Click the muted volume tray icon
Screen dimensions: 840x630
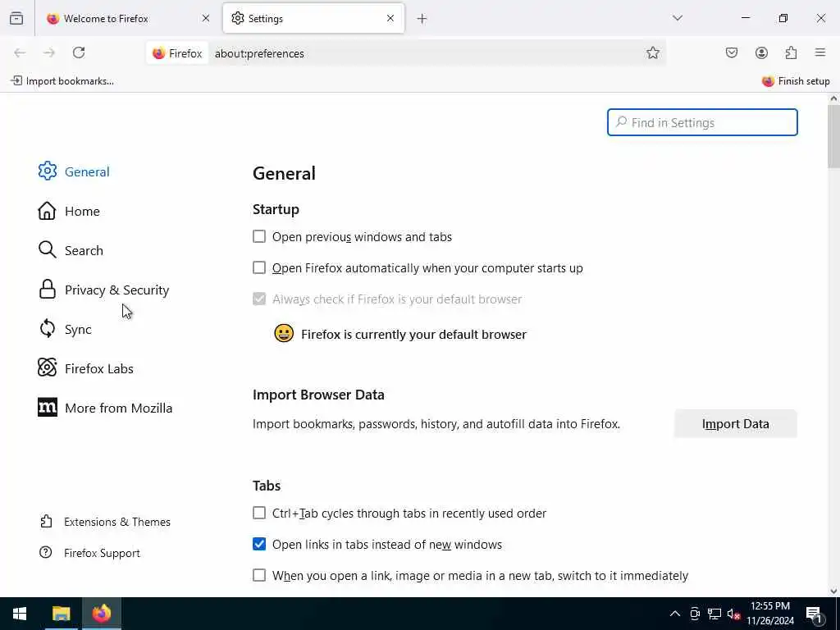click(x=733, y=614)
